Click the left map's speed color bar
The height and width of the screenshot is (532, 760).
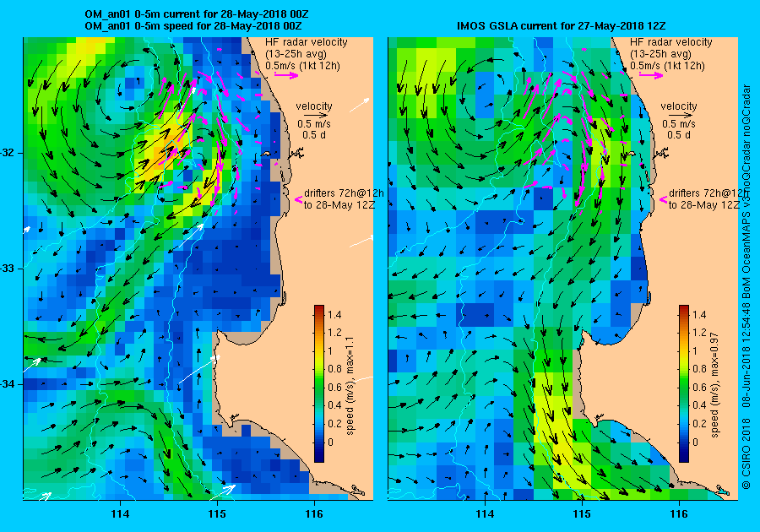point(319,383)
